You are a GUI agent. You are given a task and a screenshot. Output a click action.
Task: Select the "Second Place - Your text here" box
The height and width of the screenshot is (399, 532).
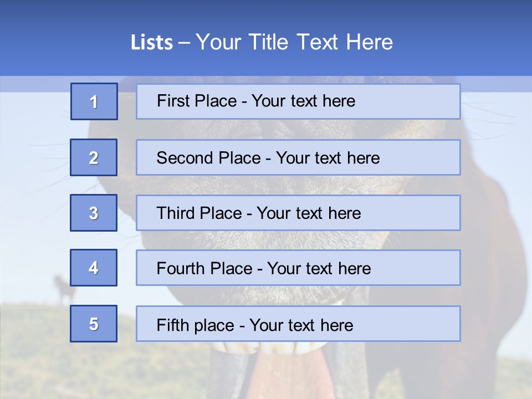click(x=298, y=157)
